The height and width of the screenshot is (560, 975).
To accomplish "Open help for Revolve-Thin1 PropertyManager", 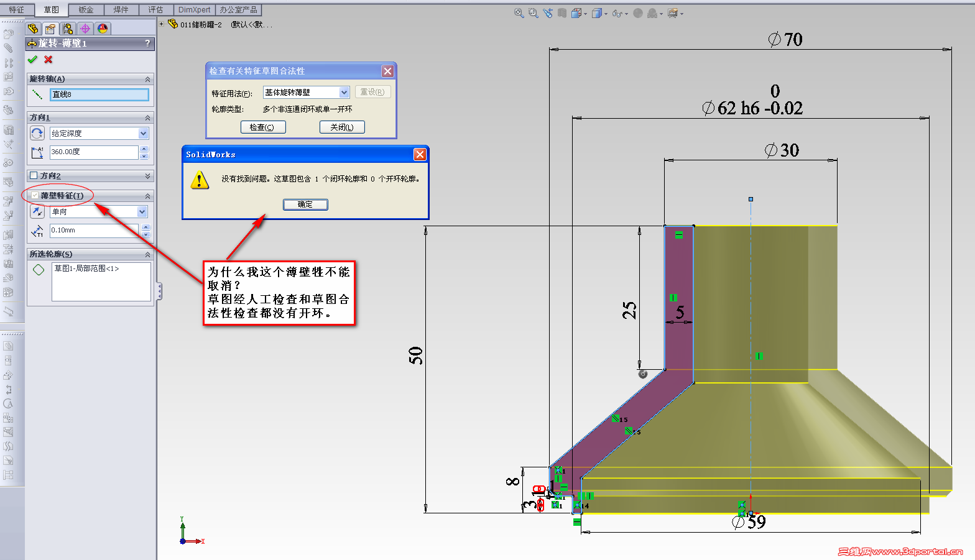I will 147,44.
